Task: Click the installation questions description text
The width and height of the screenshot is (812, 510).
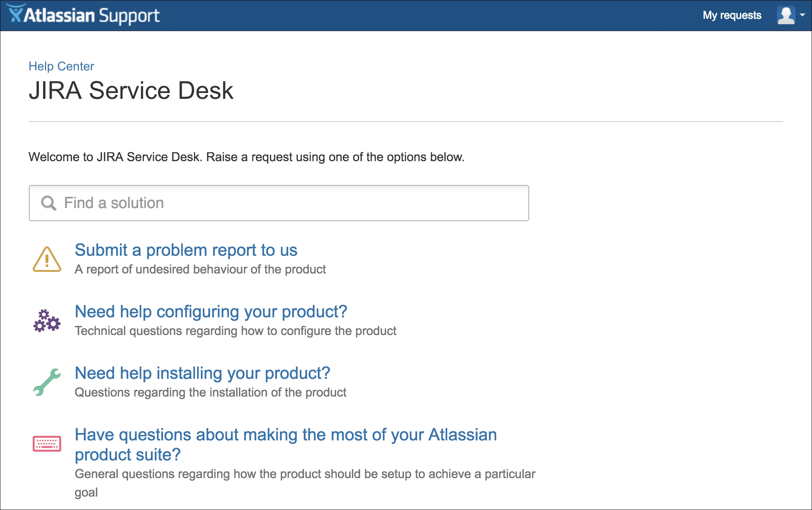Action: pos(211,392)
